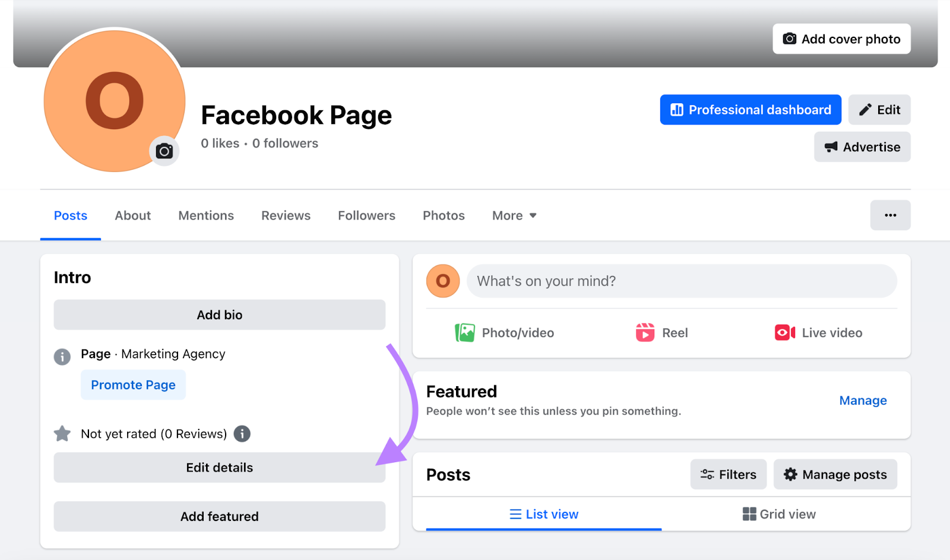Switch to the Reviews tab
Screen dimensions: 950x560
[x=286, y=215]
